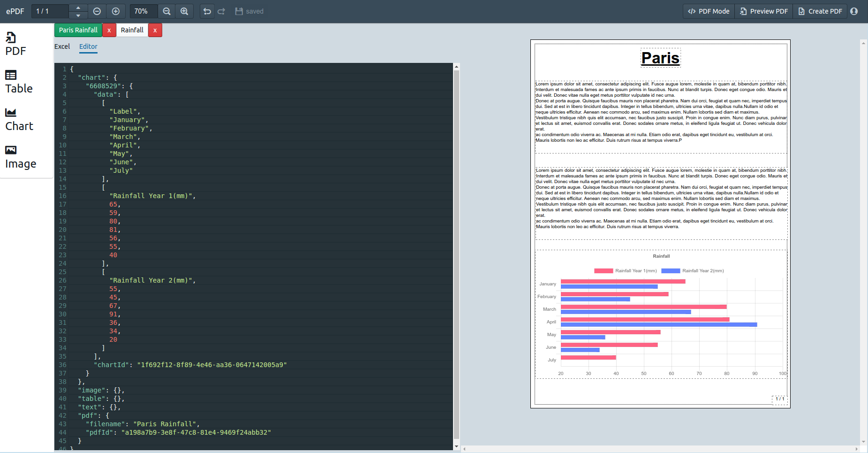Open the Table panel from sidebar
The width and height of the screenshot is (868, 453).
point(19,82)
